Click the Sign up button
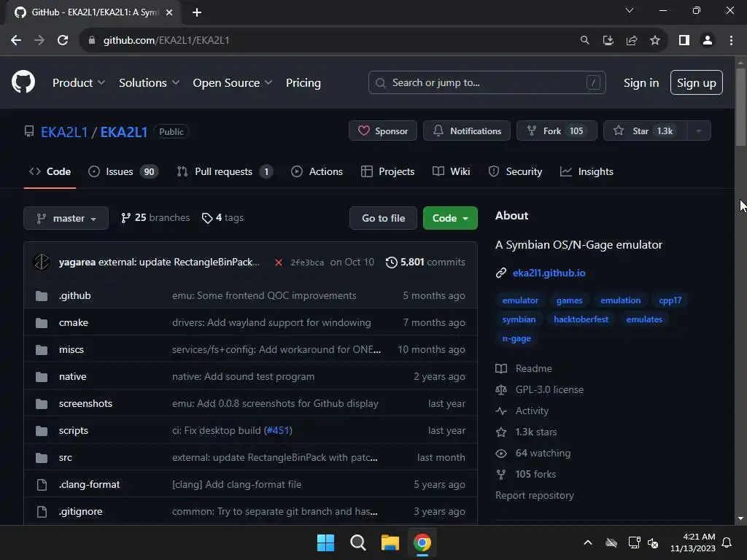This screenshot has height=560, width=747. (x=697, y=82)
